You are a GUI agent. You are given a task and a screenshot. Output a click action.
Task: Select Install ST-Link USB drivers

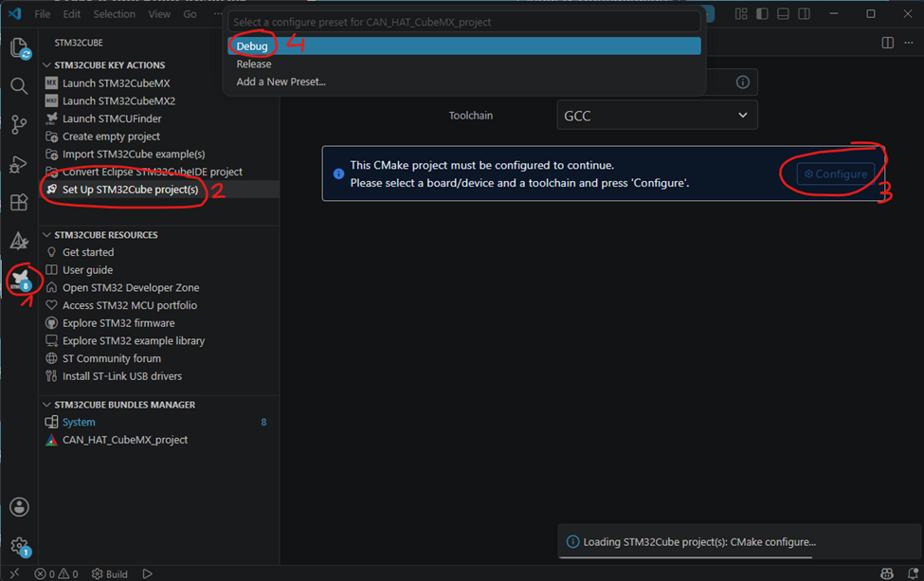pyautogui.click(x=122, y=376)
